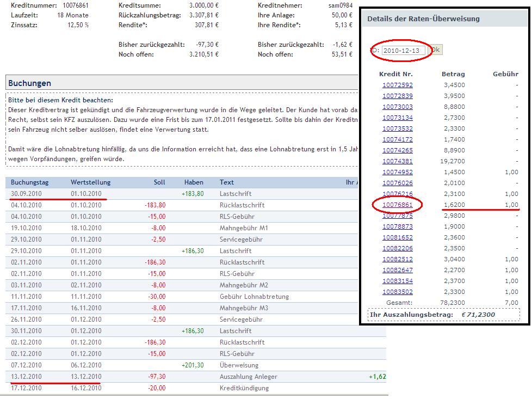Click the +183,80 Haben amount

[193, 194]
